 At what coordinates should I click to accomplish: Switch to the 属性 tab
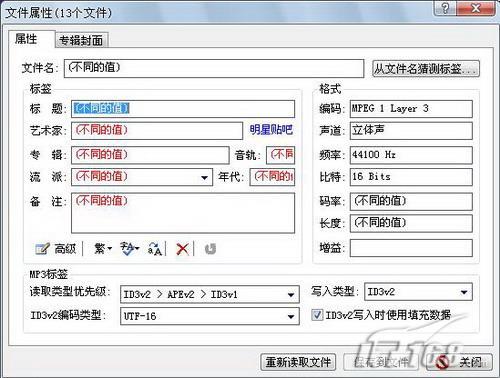click(x=31, y=39)
